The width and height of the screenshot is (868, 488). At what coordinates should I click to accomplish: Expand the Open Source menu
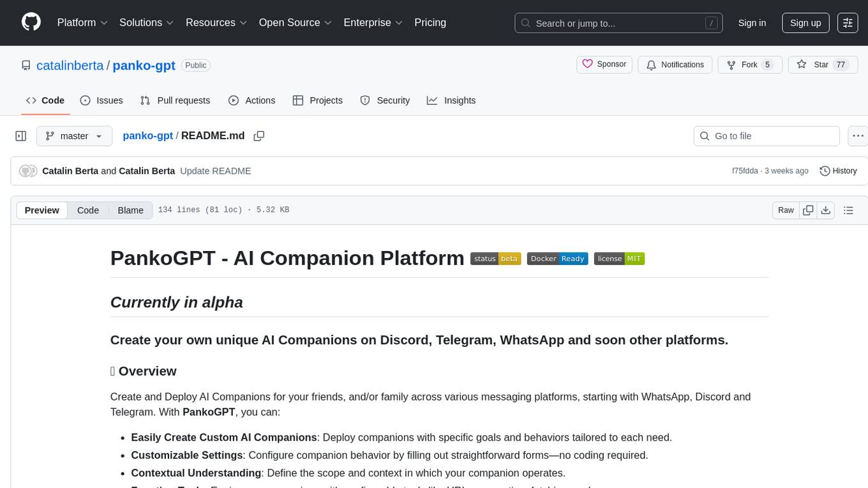(x=296, y=22)
